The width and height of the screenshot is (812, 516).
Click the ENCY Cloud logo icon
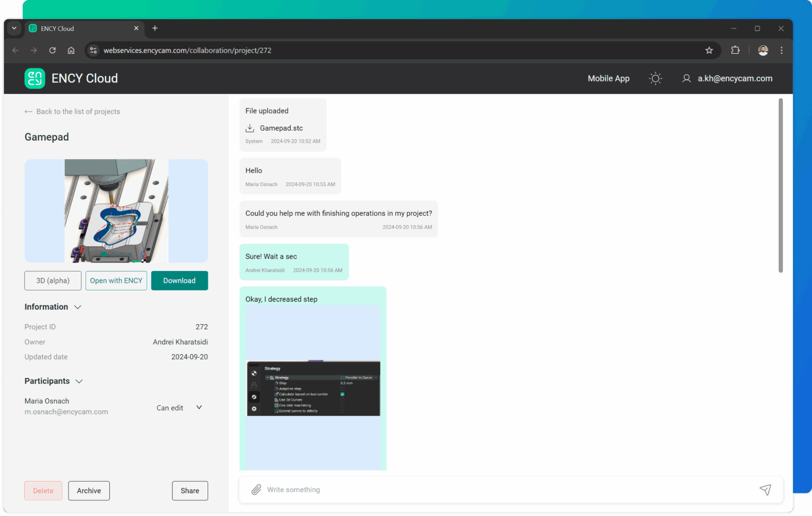click(35, 79)
